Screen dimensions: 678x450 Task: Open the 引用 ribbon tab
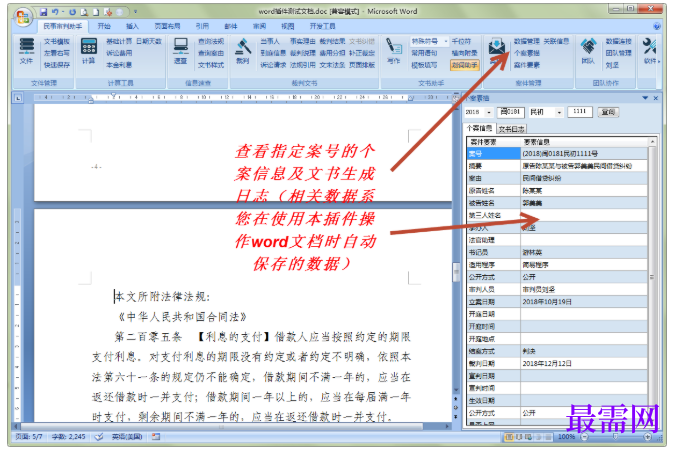pos(202,26)
